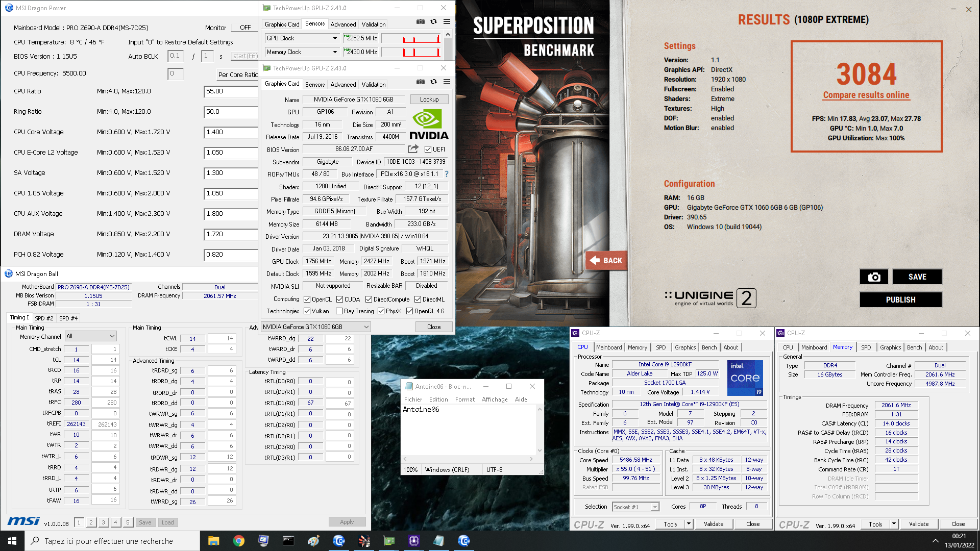Image resolution: width=980 pixels, height=551 pixels.
Task: Open CPU-Z purple chip taskbar icon
Action: pos(414,541)
